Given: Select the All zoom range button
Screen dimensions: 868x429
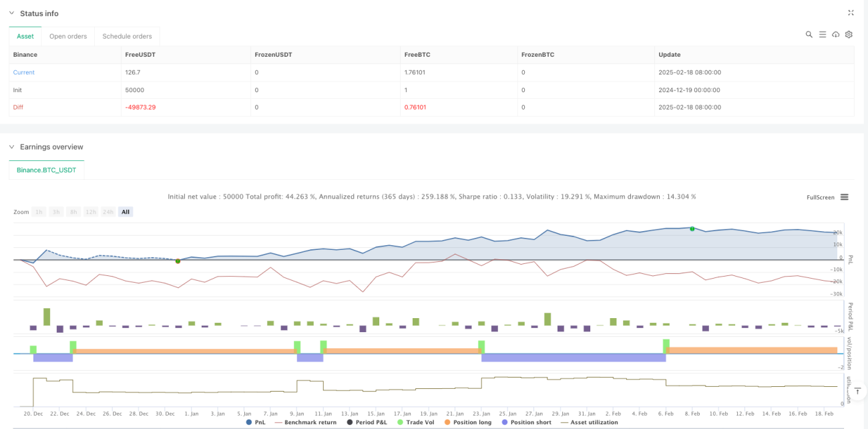Looking at the screenshot, I should (126, 212).
